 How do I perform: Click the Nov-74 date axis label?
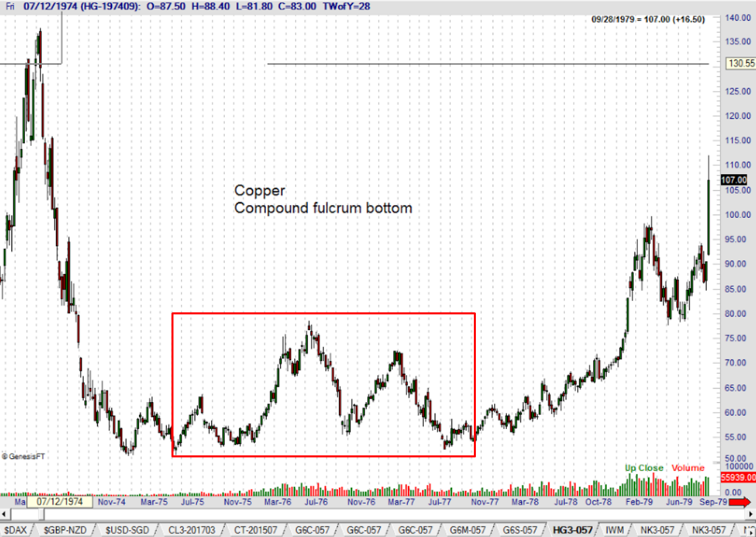(111, 502)
